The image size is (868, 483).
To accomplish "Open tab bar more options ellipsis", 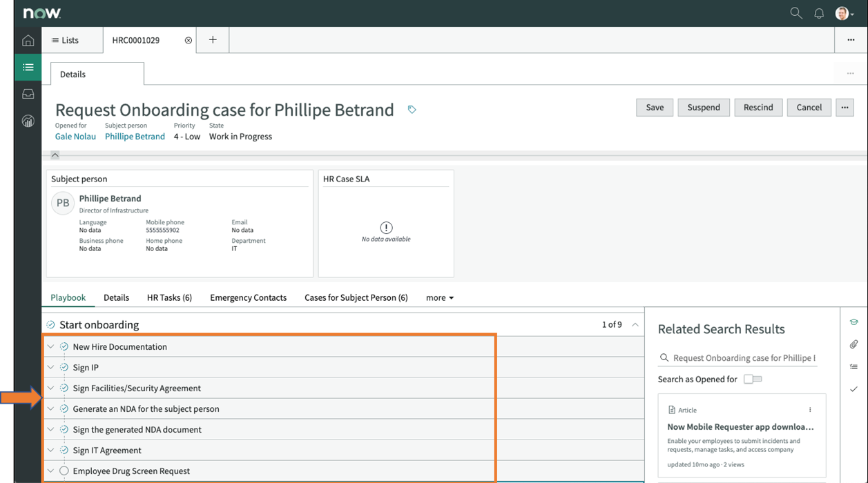I will pos(851,40).
